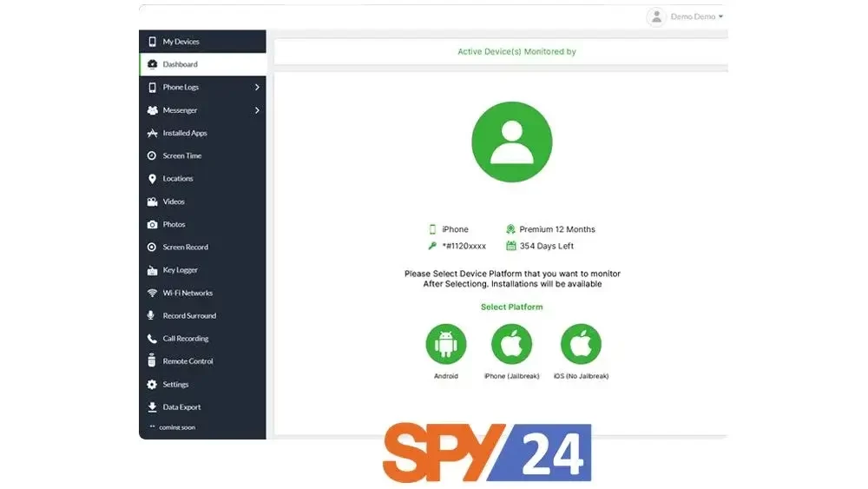This screenshot has height=489, width=868.
Task: Click the Videos camera icon
Action: (152, 202)
